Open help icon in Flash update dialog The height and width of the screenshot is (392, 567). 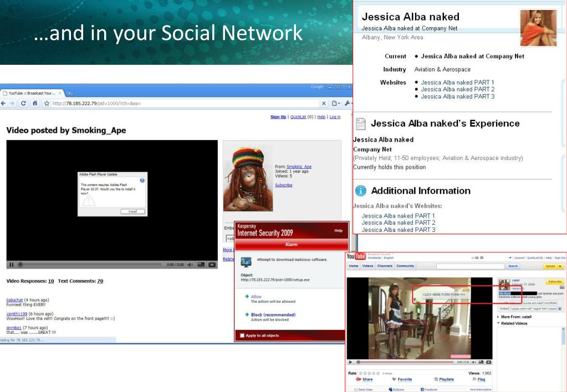[x=142, y=180]
